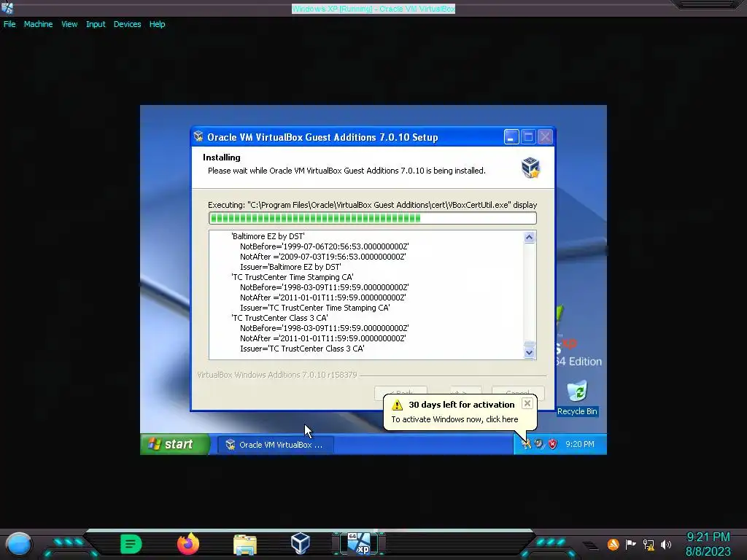The image size is (747, 560).
Task: Minimize the Guest Additions setup window
Action: click(511, 137)
